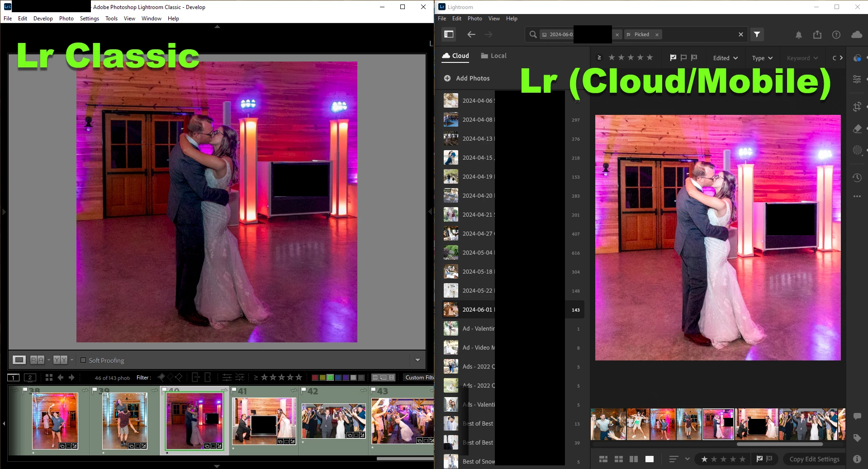868x469 pixels.
Task: Open the Info panel icon in Lightroom
Action: (x=857, y=459)
